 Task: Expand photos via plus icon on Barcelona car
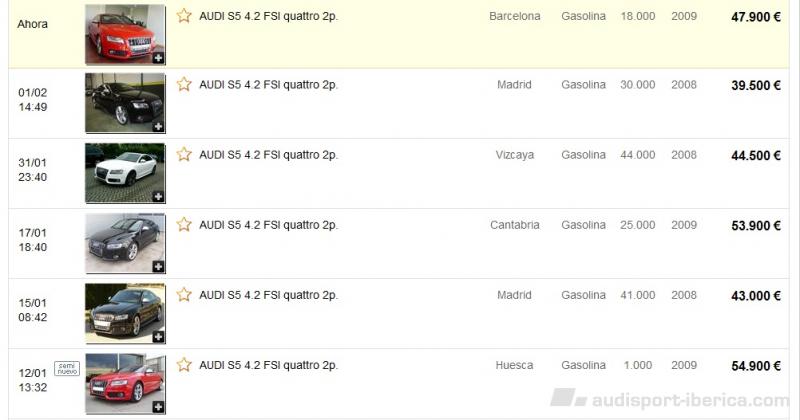click(158, 58)
